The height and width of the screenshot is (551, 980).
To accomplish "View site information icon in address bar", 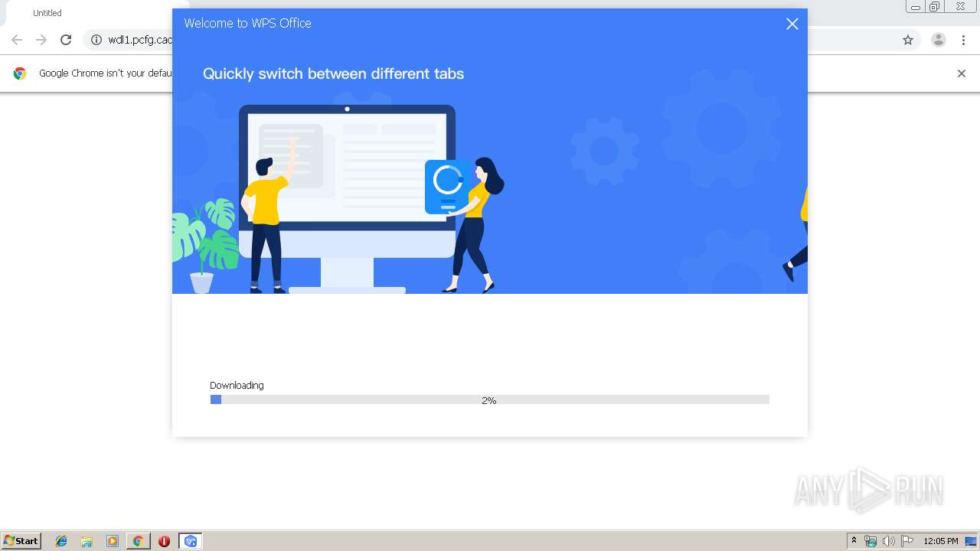I will click(96, 40).
